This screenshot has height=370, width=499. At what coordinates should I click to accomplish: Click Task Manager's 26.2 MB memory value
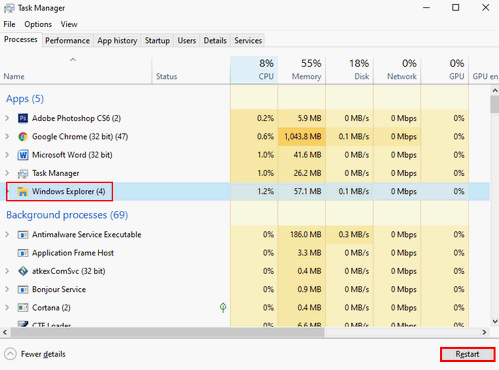(x=308, y=173)
